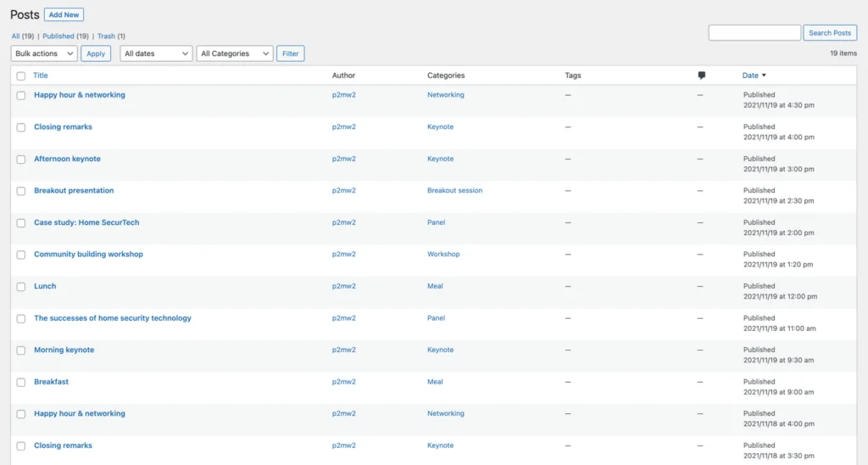Open the All Categories dropdown
Screen dimensions: 868x465
tap(235, 53)
